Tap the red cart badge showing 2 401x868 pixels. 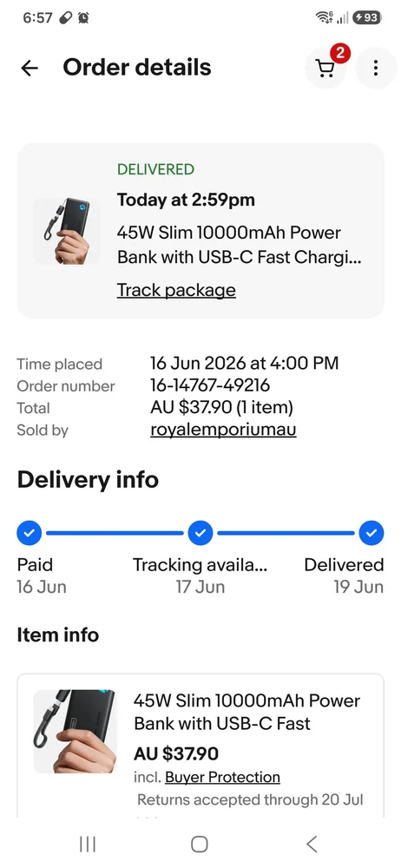point(340,53)
